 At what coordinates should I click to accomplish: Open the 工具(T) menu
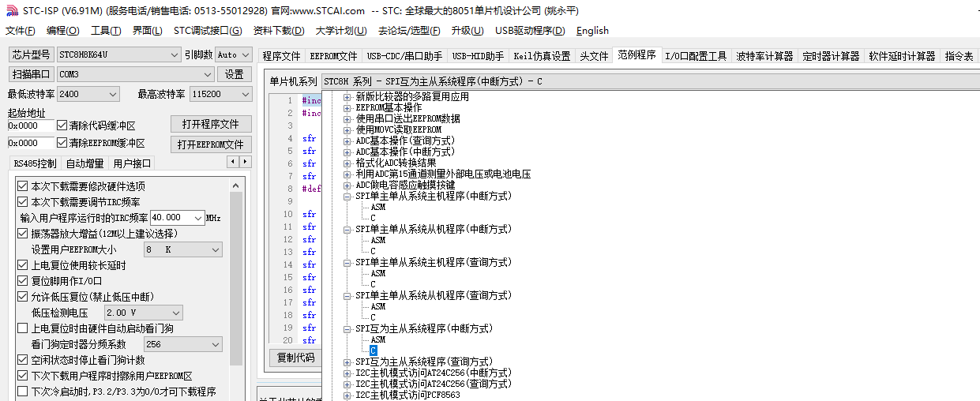point(106,31)
